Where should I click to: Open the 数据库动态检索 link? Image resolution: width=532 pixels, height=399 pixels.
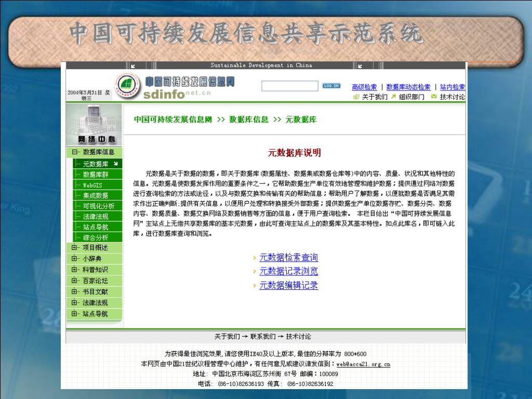click(x=408, y=87)
